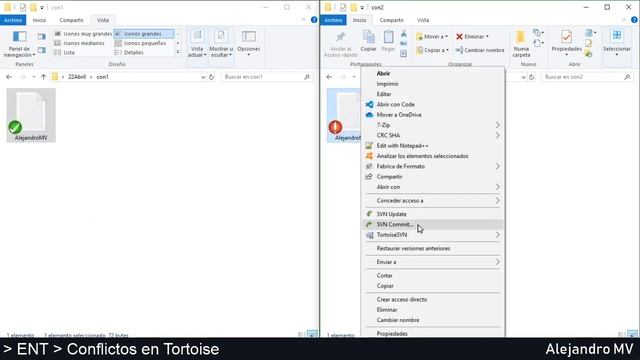Open the Opciones button in con1
Viewport: 640px width, 360px height.
[x=249, y=43]
